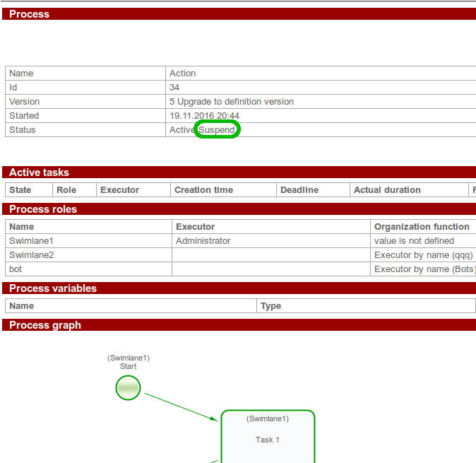Sort by State column in Active tasks
476x463 pixels.
pyautogui.click(x=20, y=190)
